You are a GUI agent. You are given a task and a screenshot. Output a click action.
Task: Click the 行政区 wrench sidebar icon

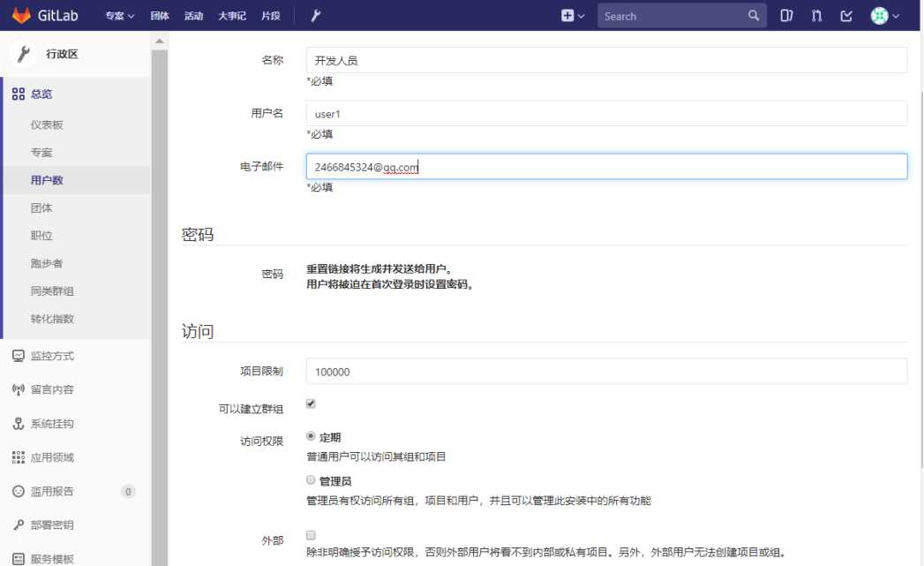pos(24,54)
